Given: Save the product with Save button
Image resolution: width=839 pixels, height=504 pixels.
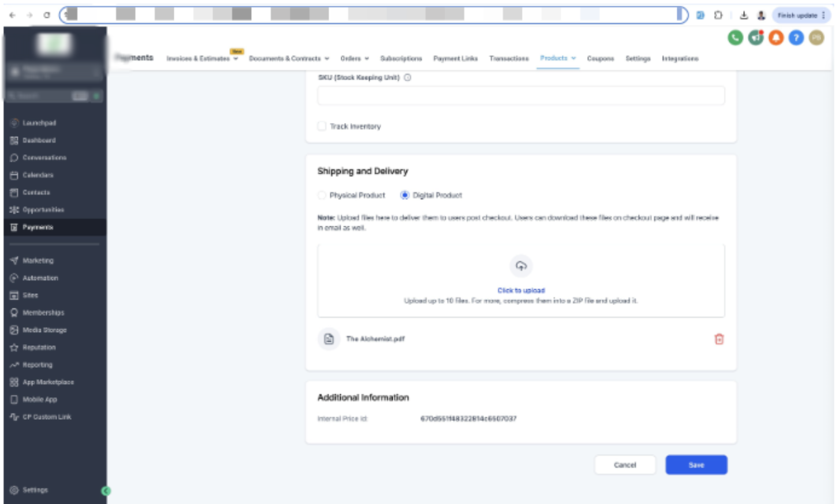Looking at the screenshot, I should coord(696,465).
